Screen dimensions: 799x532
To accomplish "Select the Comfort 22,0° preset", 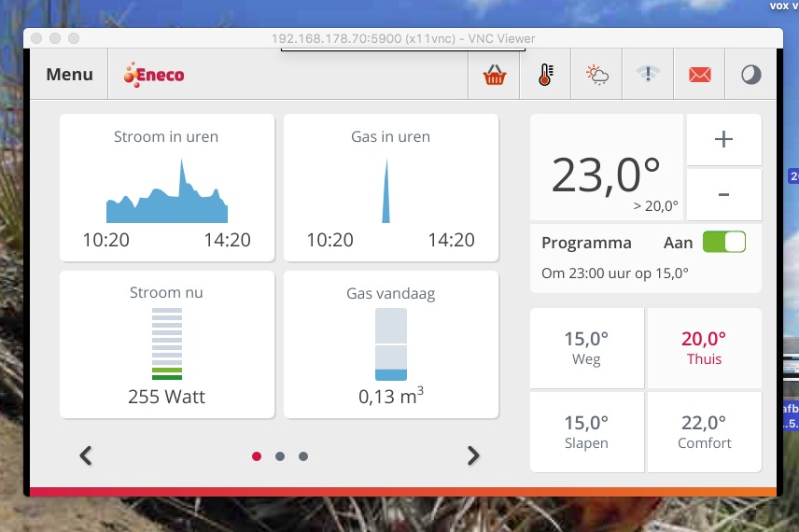I will pyautogui.click(x=704, y=432).
